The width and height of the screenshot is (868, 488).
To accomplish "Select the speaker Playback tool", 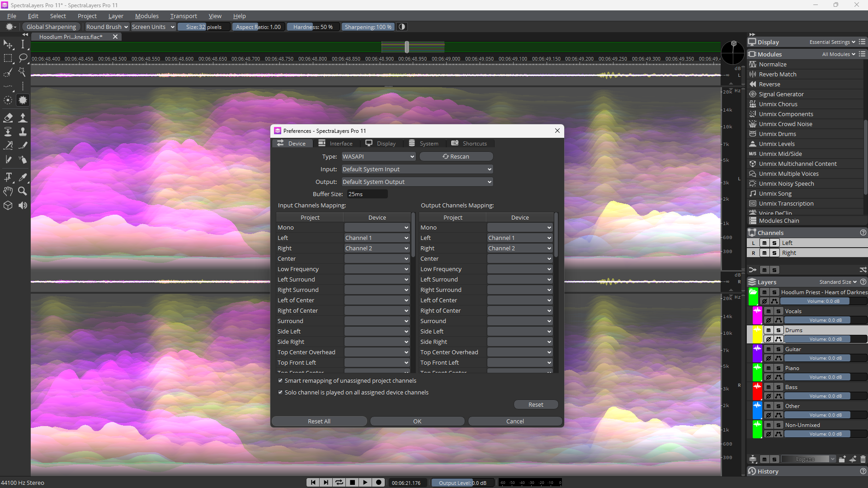I will pyautogui.click(x=23, y=206).
